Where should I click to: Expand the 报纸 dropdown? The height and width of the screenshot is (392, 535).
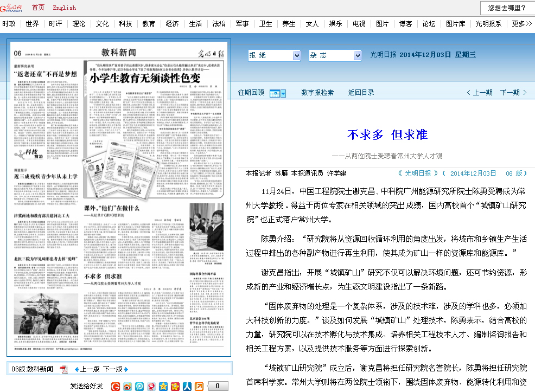click(x=296, y=55)
